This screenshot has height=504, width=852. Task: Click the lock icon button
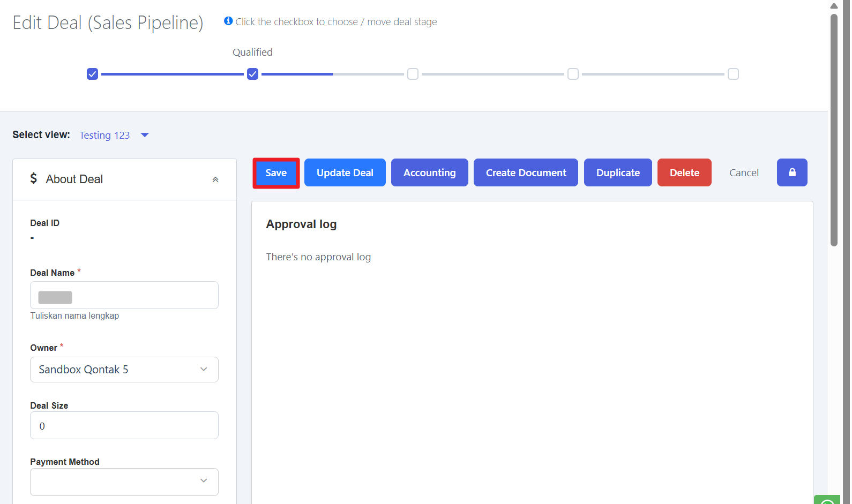(791, 172)
